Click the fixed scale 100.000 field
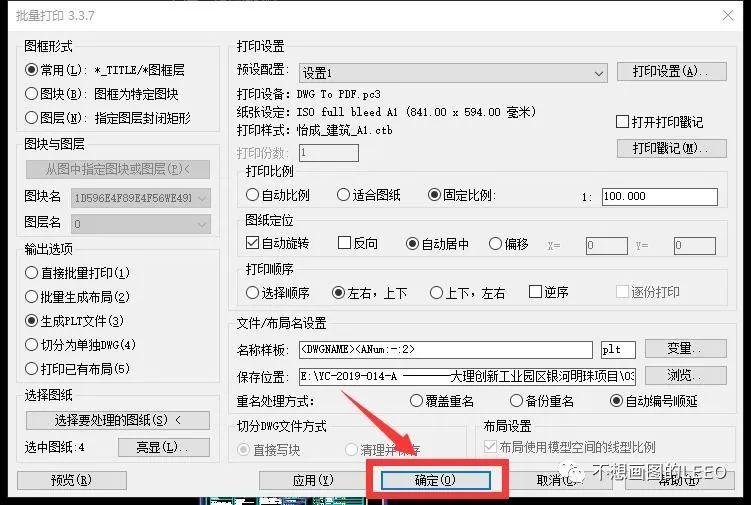This screenshot has width=751, height=505. tap(660, 196)
